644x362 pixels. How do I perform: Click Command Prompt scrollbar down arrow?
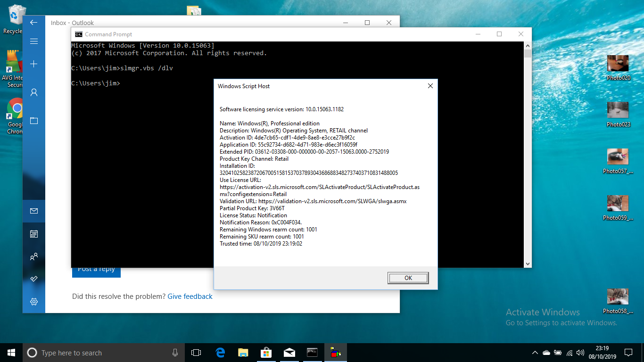click(528, 264)
